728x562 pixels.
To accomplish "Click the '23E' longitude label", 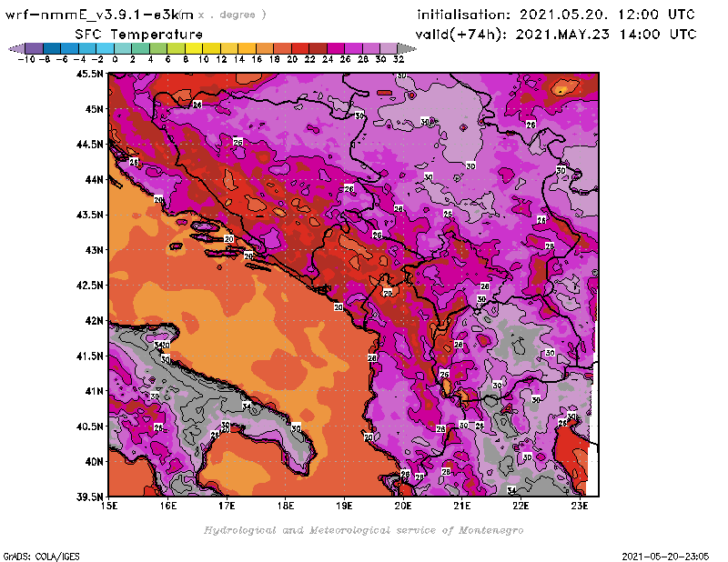I will [x=580, y=506].
